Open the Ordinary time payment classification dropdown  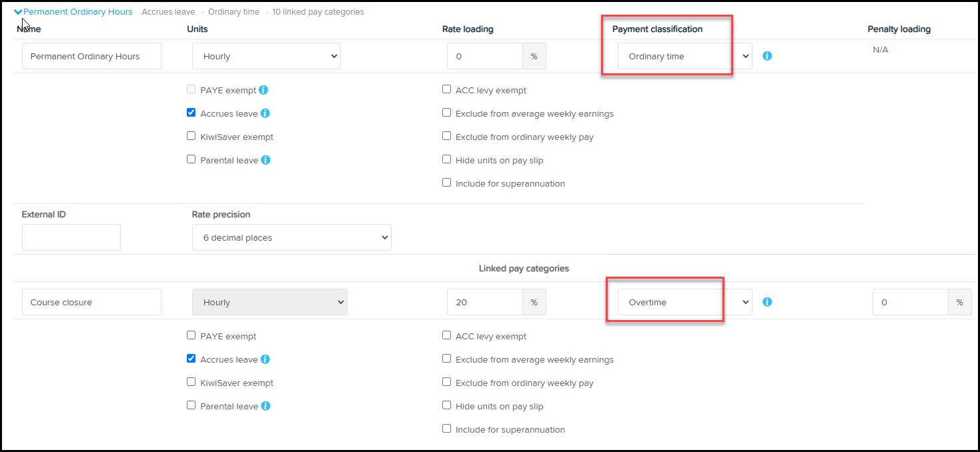click(684, 57)
